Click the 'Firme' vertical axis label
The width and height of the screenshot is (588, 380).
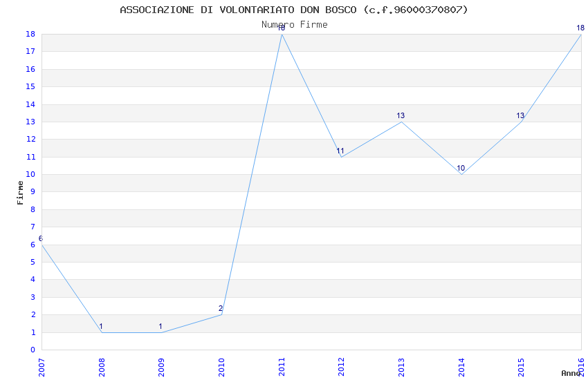[20, 193]
